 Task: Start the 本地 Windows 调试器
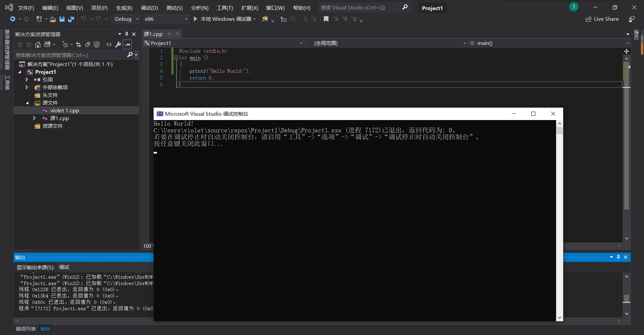(x=223, y=19)
